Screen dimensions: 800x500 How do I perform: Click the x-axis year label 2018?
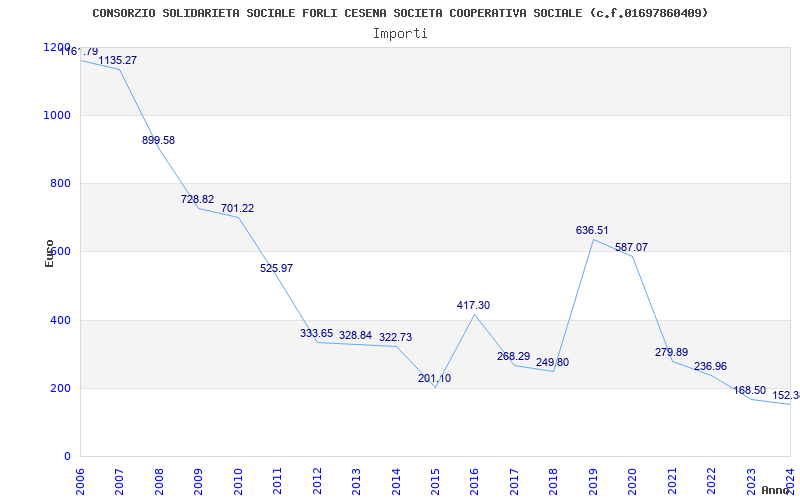click(554, 481)
